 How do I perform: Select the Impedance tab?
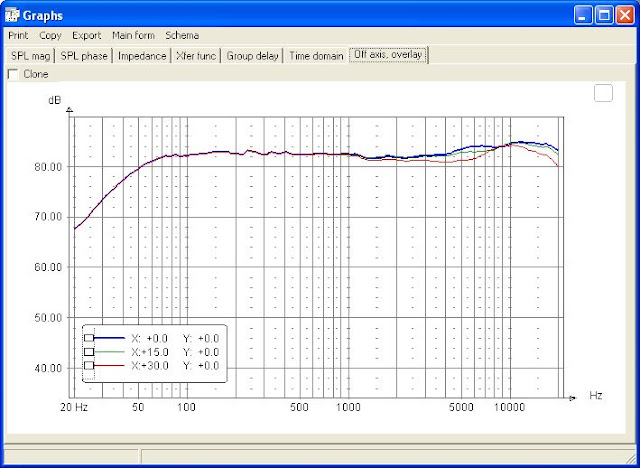tap(142, 56)
